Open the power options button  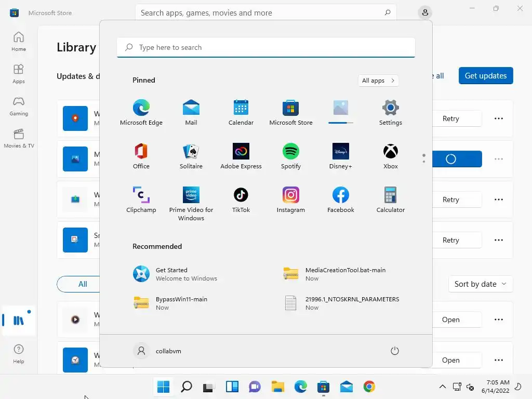point(395,351)
